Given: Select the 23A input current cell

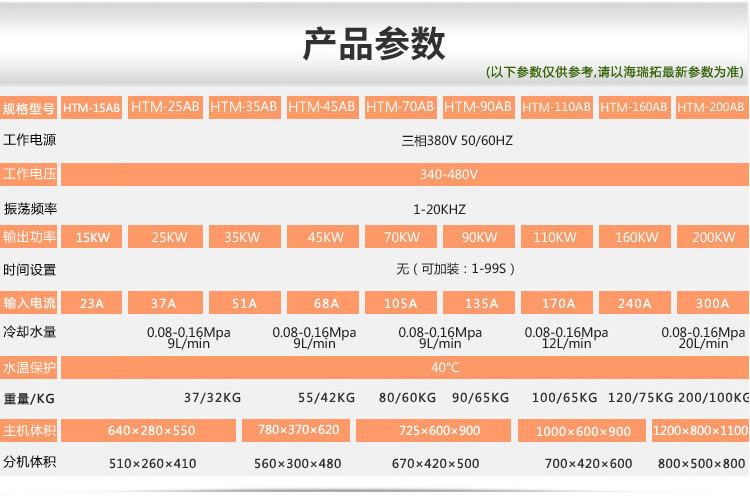Looking at the screenshot, I should tap(91, 303).
